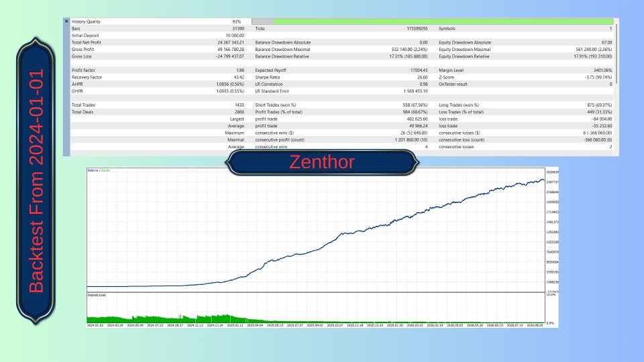Click the Long Trades value '875 (69.37%)'

(599, 105)
